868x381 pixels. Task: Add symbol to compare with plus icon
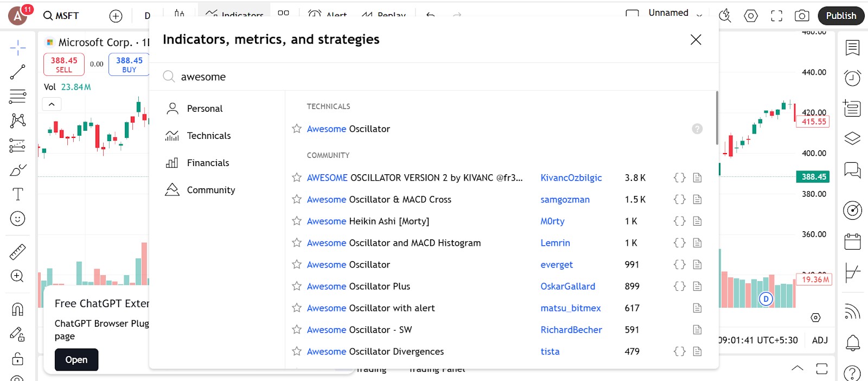116,16
